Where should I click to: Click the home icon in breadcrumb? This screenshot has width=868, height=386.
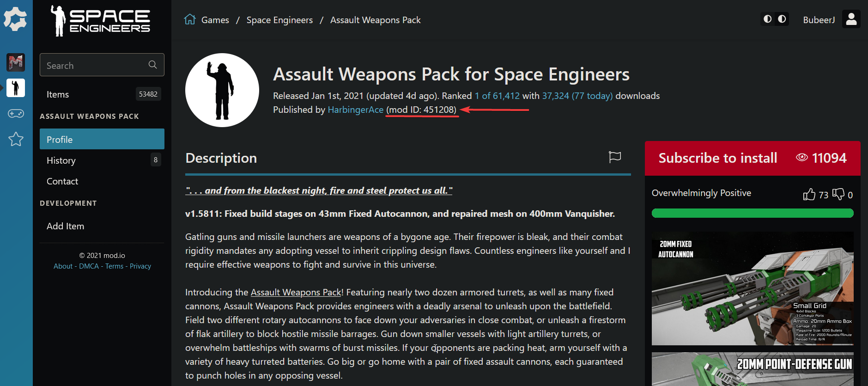pyautogui.click(x=190, y=19)
